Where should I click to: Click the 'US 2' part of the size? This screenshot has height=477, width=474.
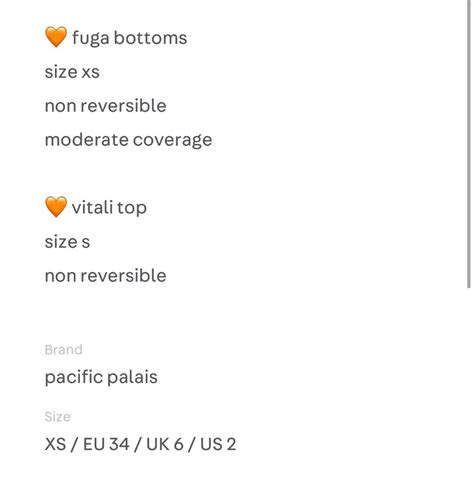218,444
